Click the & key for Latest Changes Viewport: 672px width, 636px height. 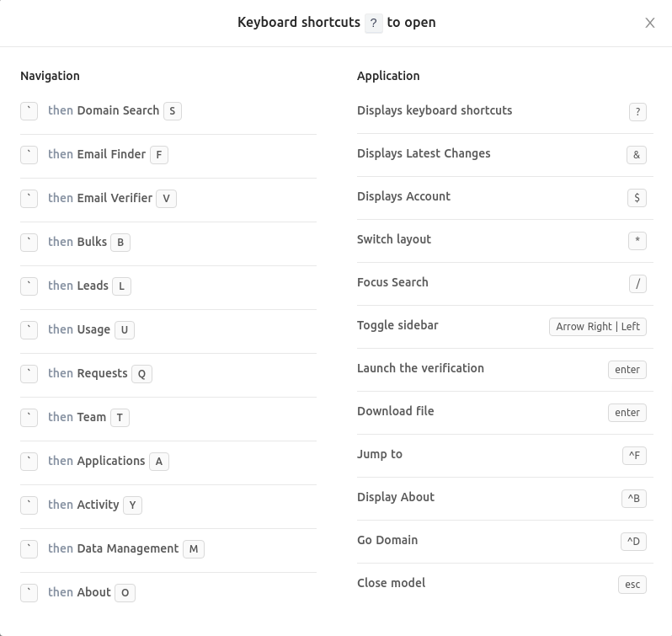[637, 155]
